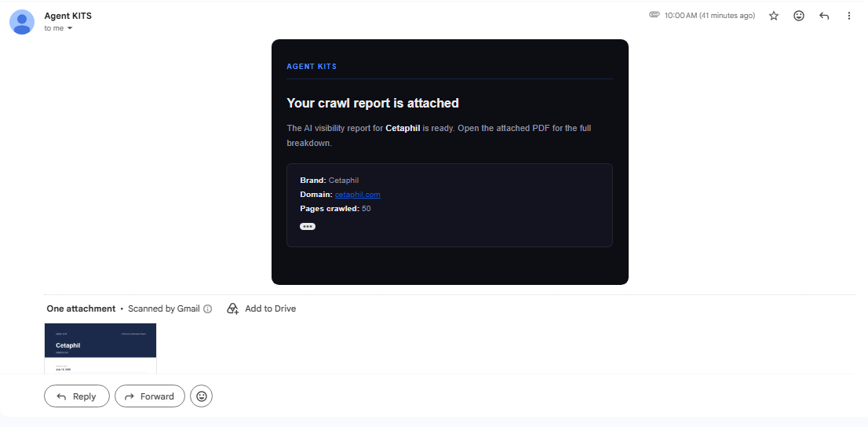The width and height of the screenshot is (868, 427).
Task: Click the "One attachment" label
Action: click(x=81, y=308)
